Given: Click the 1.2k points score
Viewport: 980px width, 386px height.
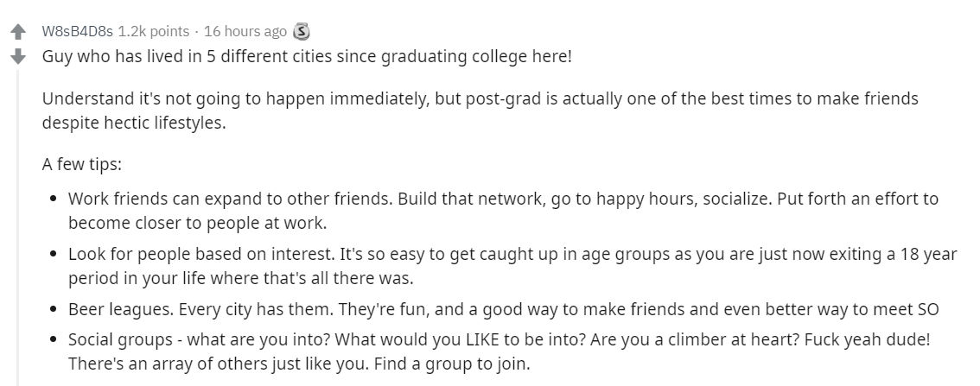Looking at the screenshot, I should click(x=153, y=31).
